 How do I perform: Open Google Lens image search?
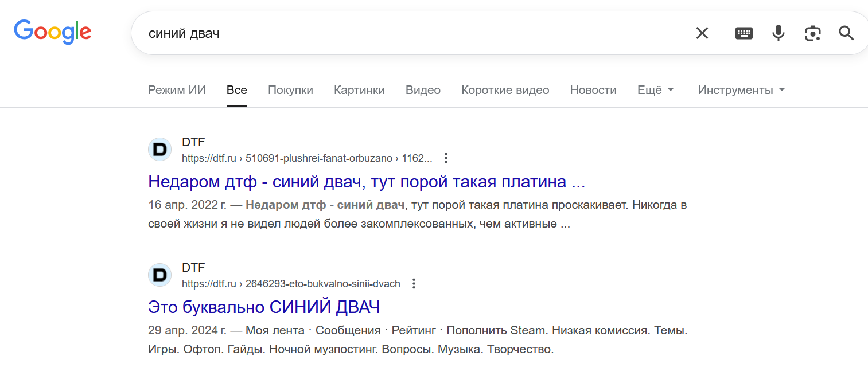tap(813, 33)
